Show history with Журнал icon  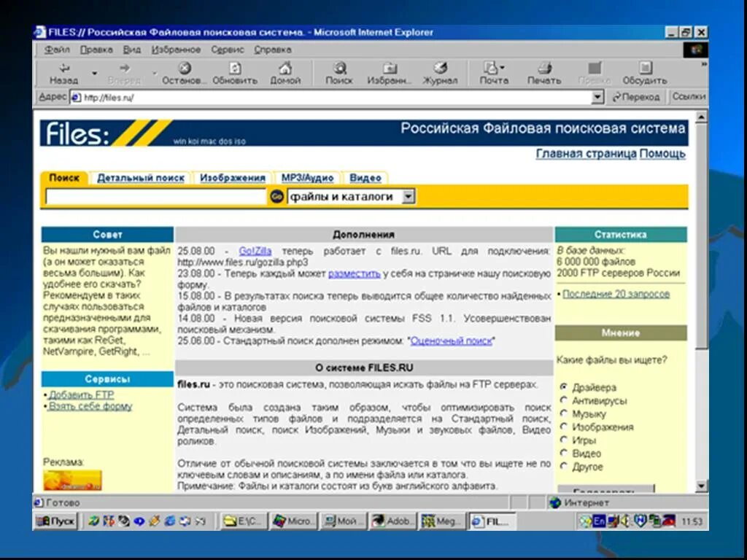pyautogui.click(x=440, y=68)
